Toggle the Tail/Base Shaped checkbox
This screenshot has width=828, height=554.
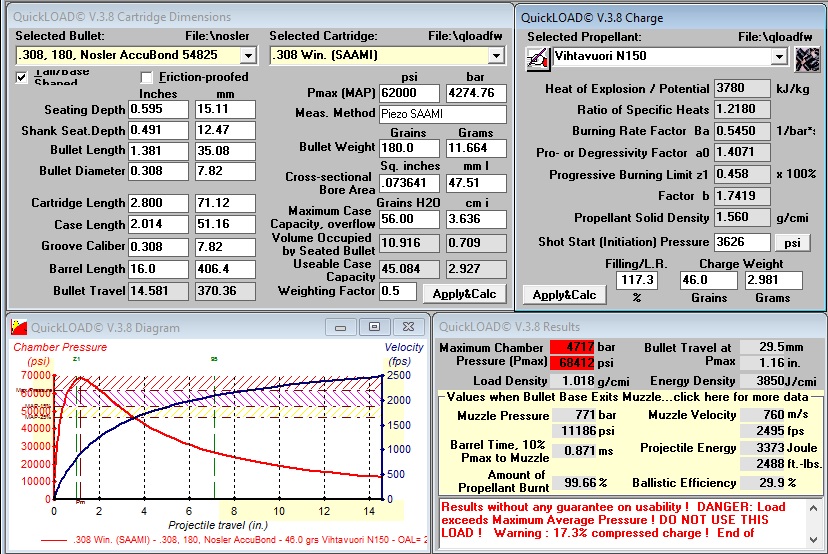(x=22, y=78)
